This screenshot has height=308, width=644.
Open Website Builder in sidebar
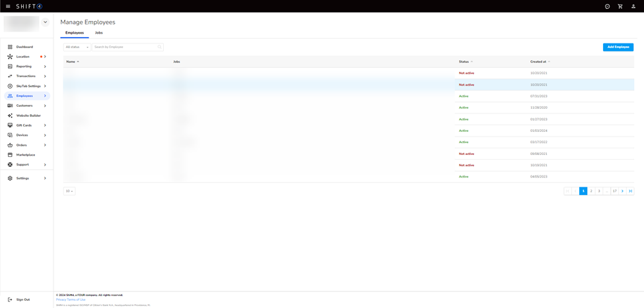click(28, 115)
